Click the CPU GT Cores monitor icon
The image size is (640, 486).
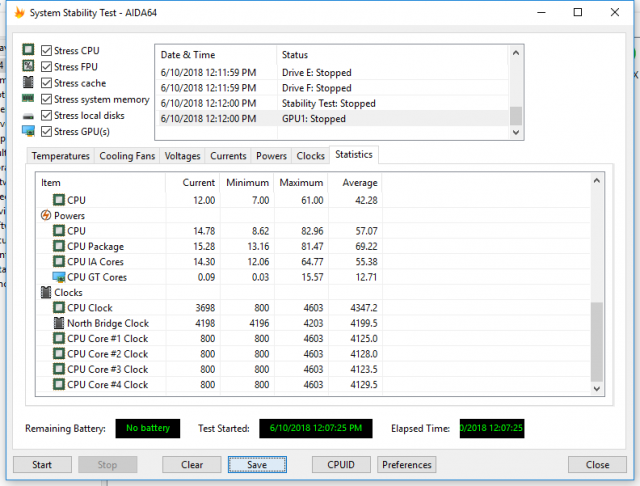(59, 277)
